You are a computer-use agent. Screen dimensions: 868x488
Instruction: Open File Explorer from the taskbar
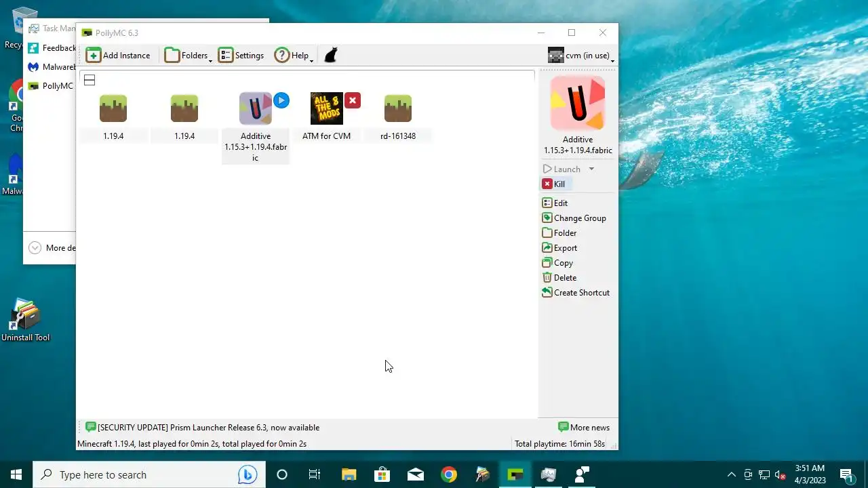349,474
